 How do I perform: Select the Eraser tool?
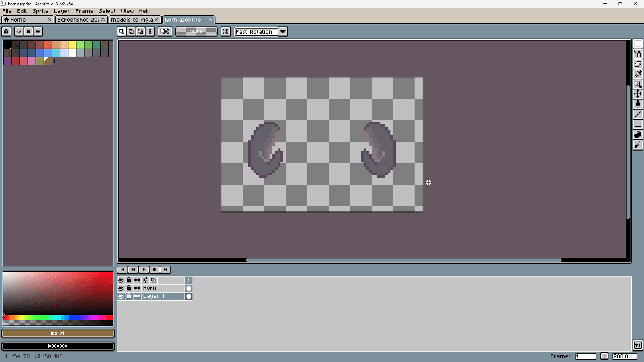638,64
